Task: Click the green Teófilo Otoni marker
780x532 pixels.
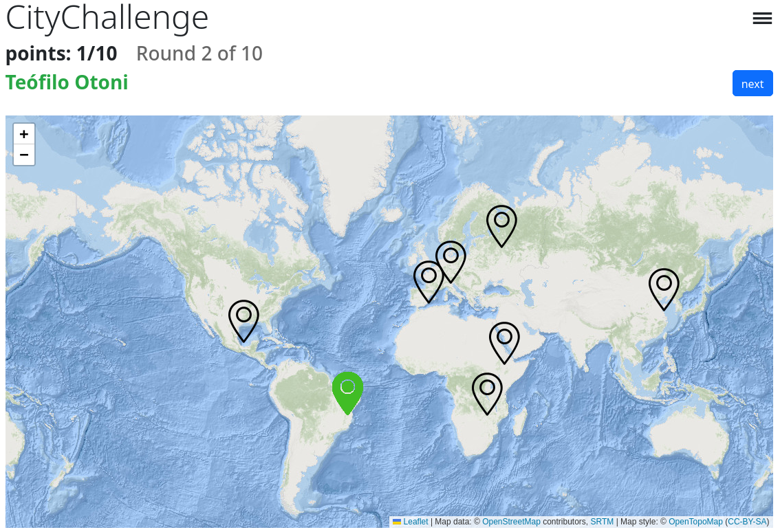Action: pos(347,390)
